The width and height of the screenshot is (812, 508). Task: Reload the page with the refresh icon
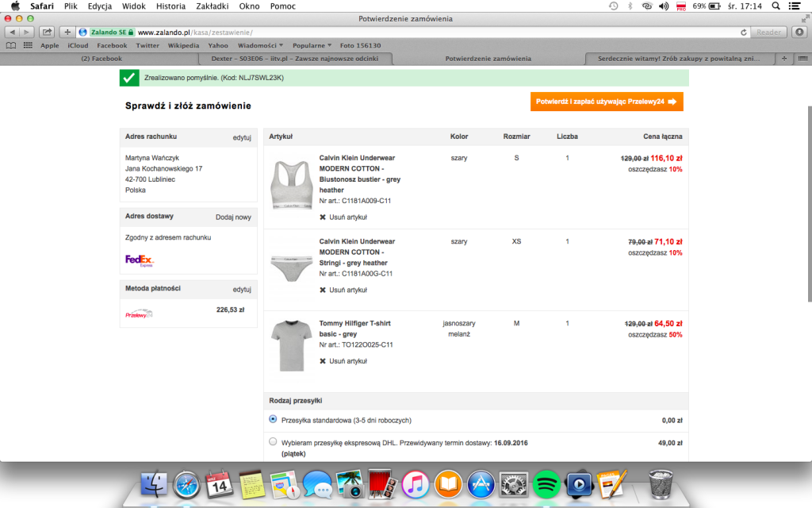743,32
